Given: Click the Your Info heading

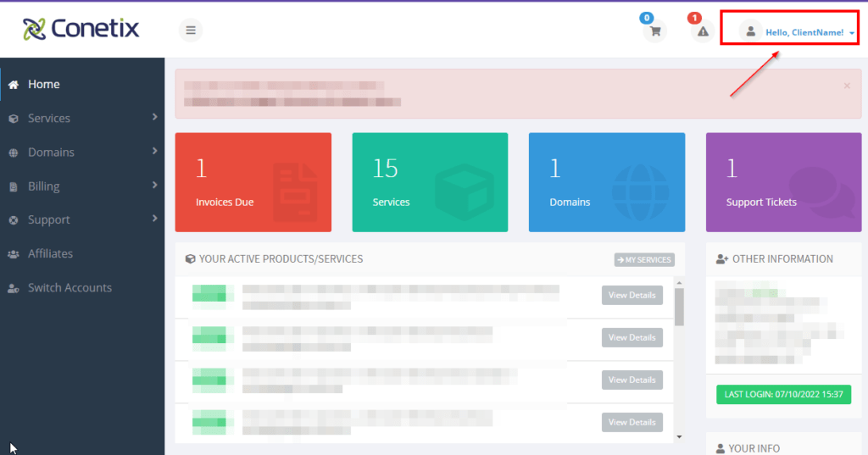Looking at the screenshot, I should click(754, 448).
